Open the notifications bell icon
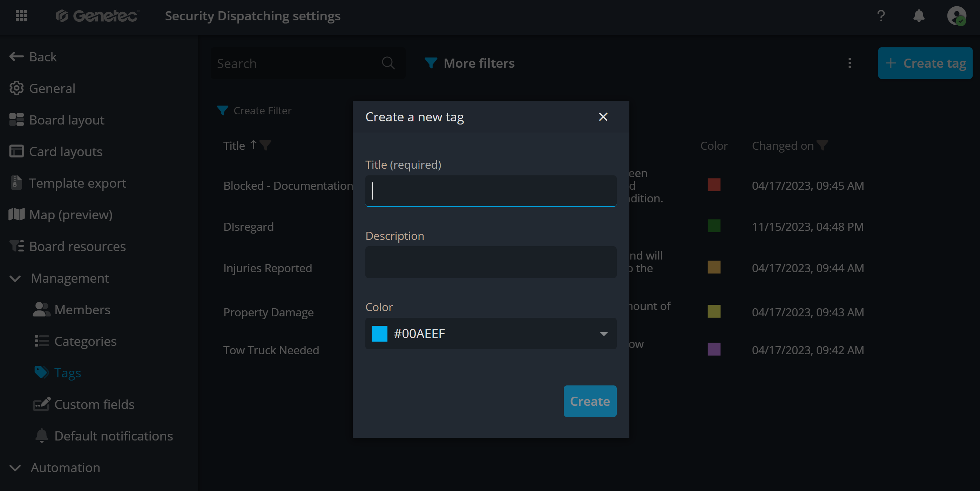The width and height of the screenshot is (980, 491). [919, 15]
